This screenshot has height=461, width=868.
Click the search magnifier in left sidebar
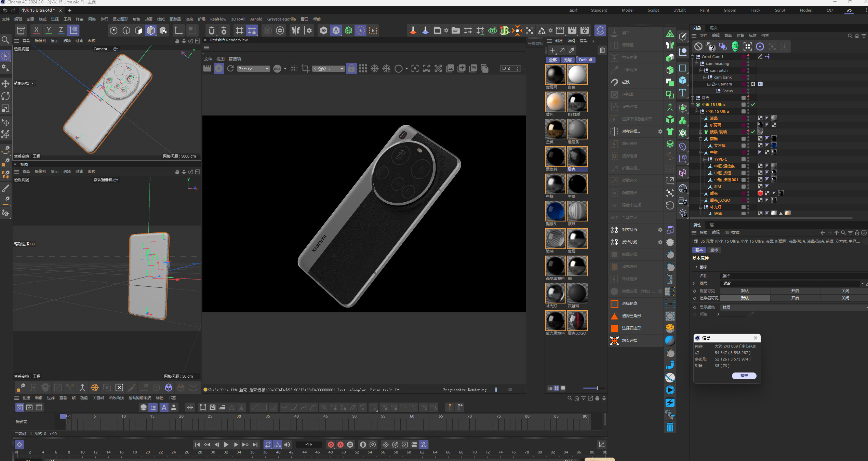(x=5, y=40)
